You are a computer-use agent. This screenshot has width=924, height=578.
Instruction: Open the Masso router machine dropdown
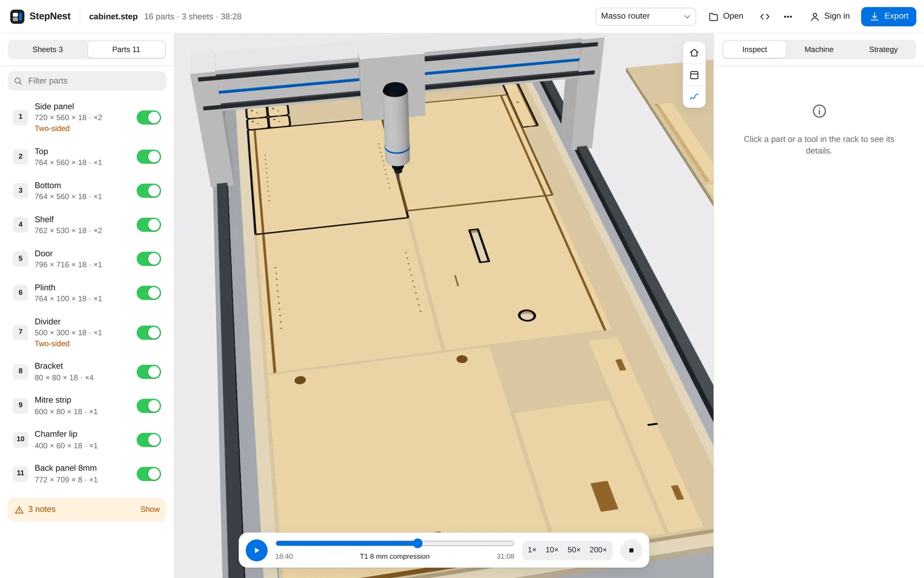pos(645,17)
